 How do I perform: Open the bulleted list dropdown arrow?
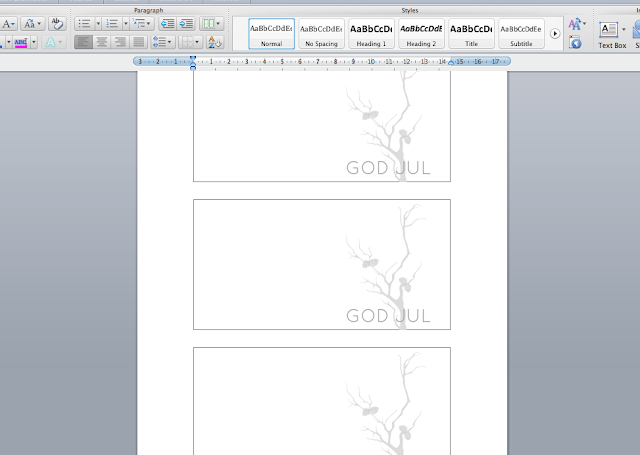[x=98, y=24]
